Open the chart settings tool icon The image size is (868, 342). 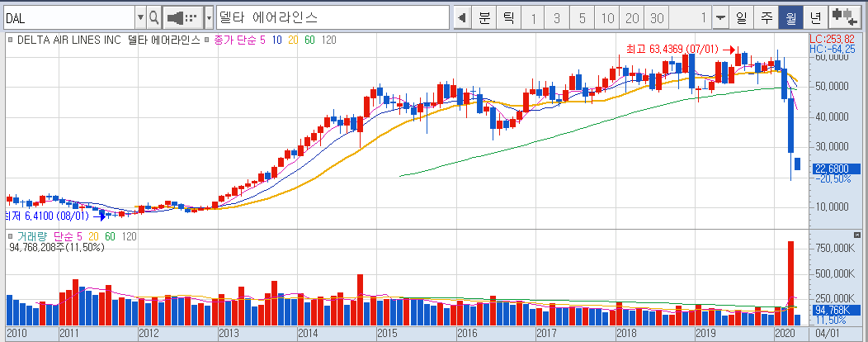[845, 17]
